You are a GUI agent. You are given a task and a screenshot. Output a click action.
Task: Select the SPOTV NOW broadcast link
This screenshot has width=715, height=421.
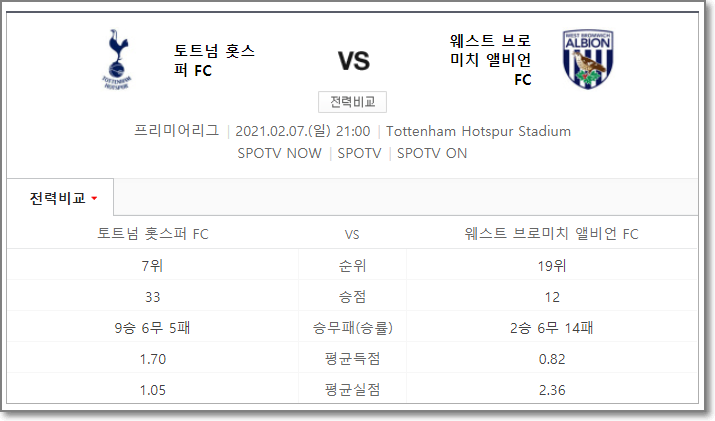(280, 153)
